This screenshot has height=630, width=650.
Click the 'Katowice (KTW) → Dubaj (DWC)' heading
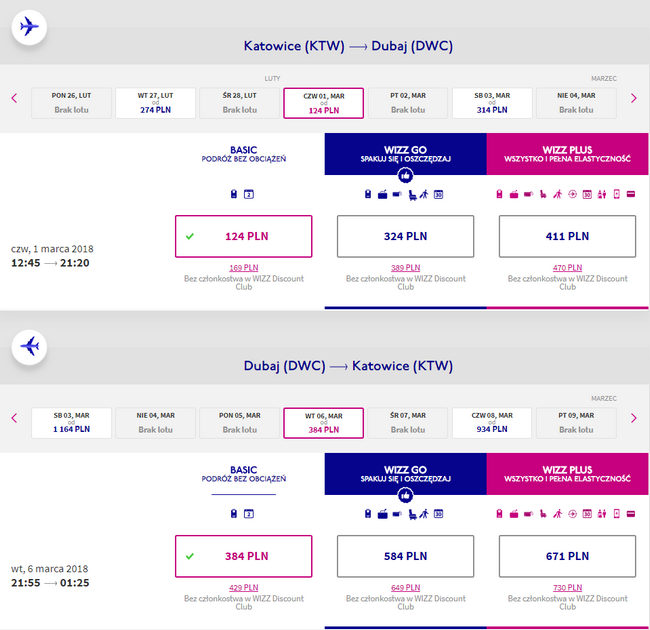(348, 46)
